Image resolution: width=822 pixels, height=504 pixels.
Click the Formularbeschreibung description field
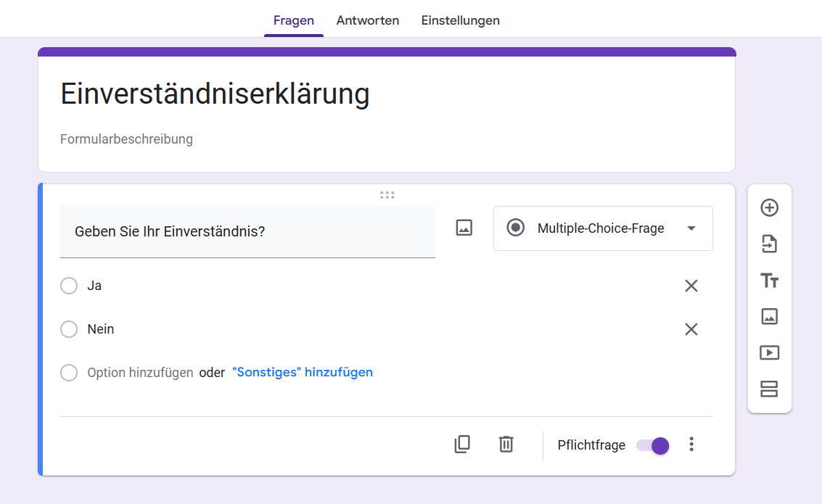pos(127,139)
